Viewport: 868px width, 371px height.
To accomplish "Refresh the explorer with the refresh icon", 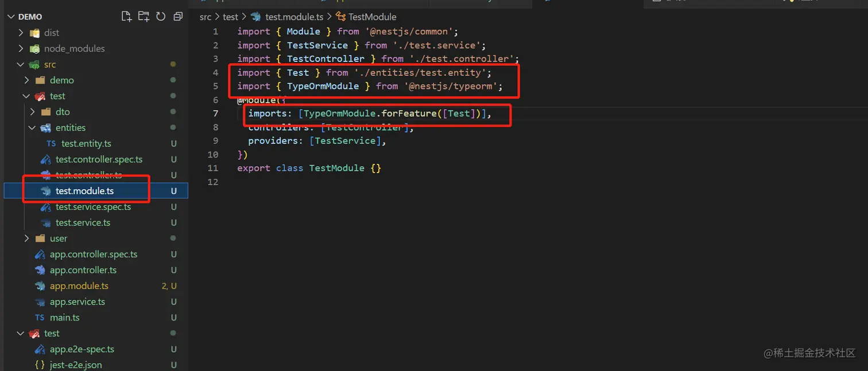I will (161, 17).
